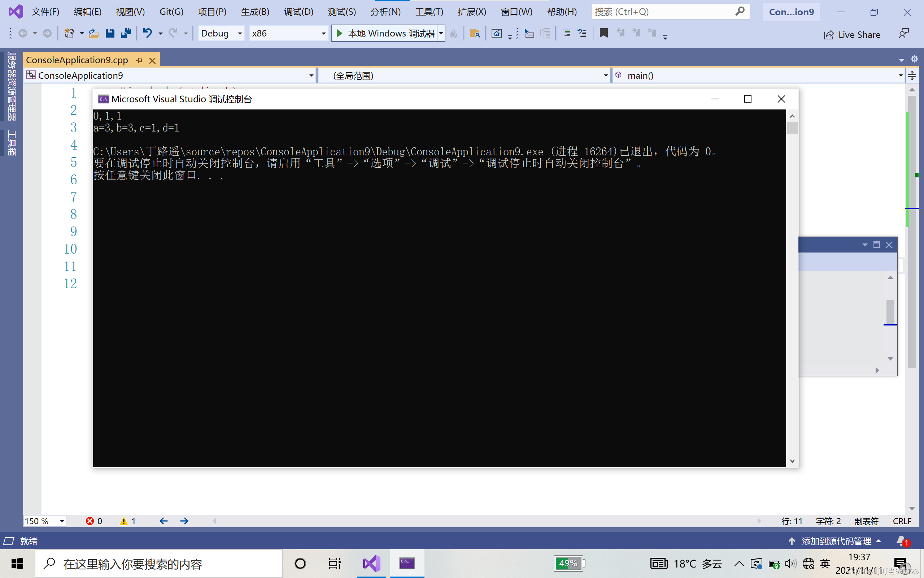Click the Save file toolbar icon

point(110,34)
